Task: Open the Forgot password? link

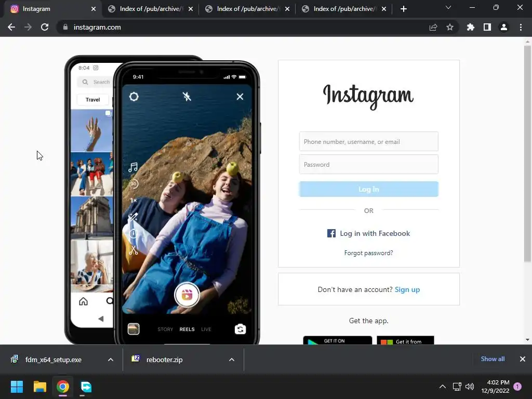Action: [368, 253]
